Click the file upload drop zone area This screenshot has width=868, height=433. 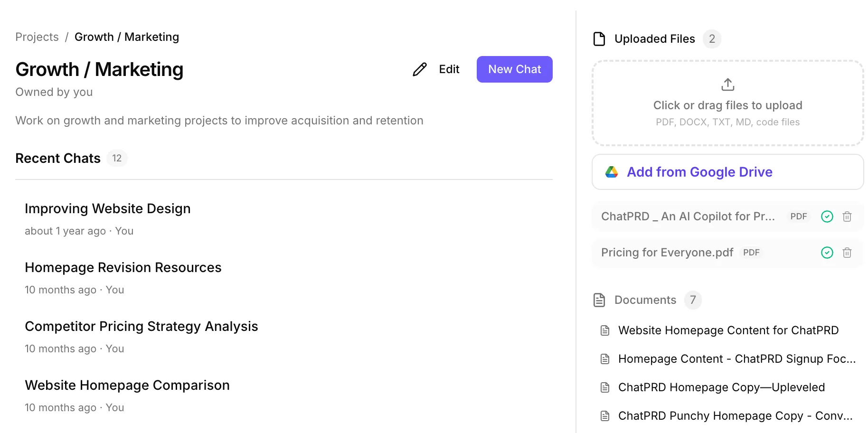[x=727, y=103]
